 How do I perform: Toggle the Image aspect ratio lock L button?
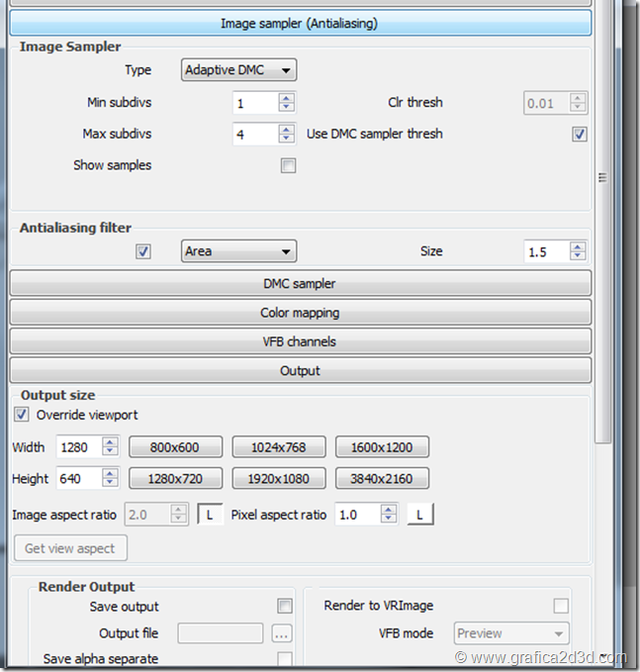[x=210, y=515]
